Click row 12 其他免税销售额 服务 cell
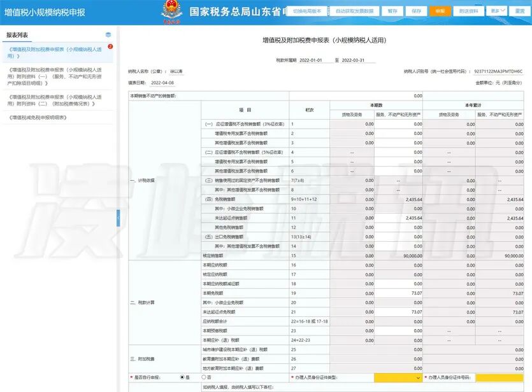The image size is (532, 392). point(398,227)
